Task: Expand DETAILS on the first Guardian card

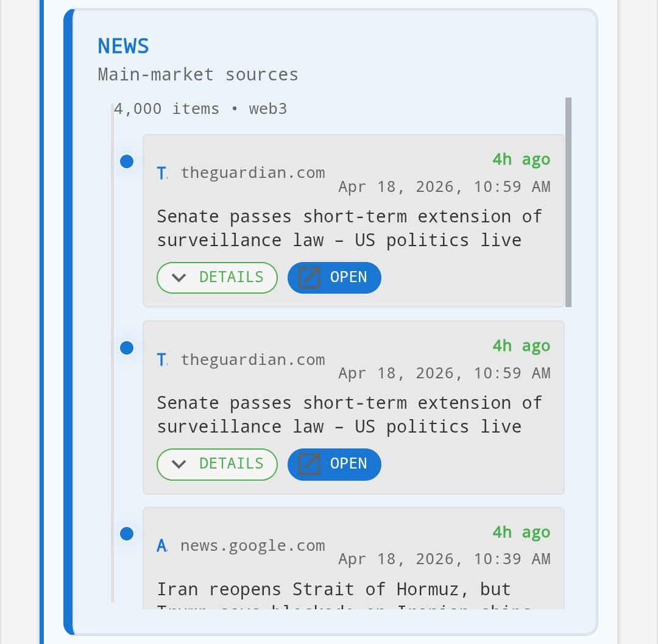Action: [x=217, y=278]
